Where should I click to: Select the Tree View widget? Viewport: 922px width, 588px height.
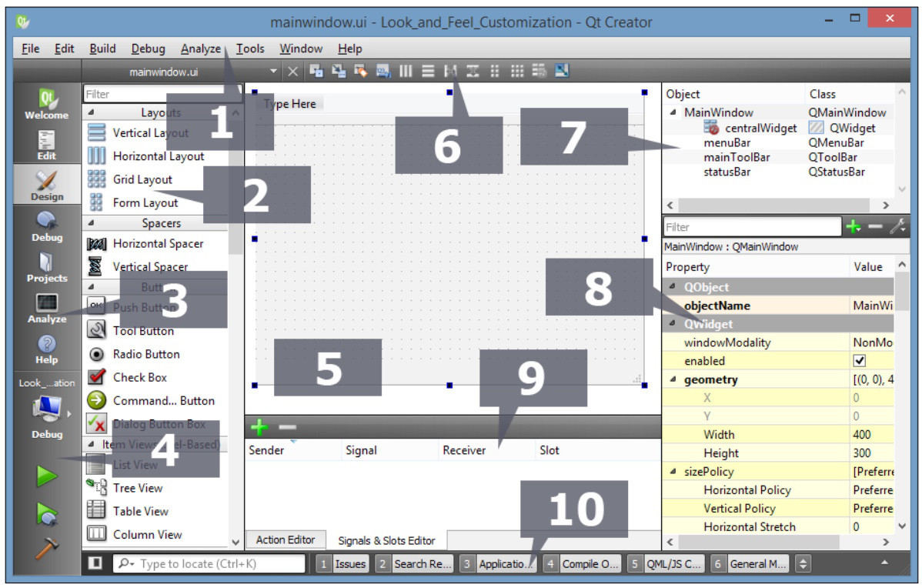point(137,488)
